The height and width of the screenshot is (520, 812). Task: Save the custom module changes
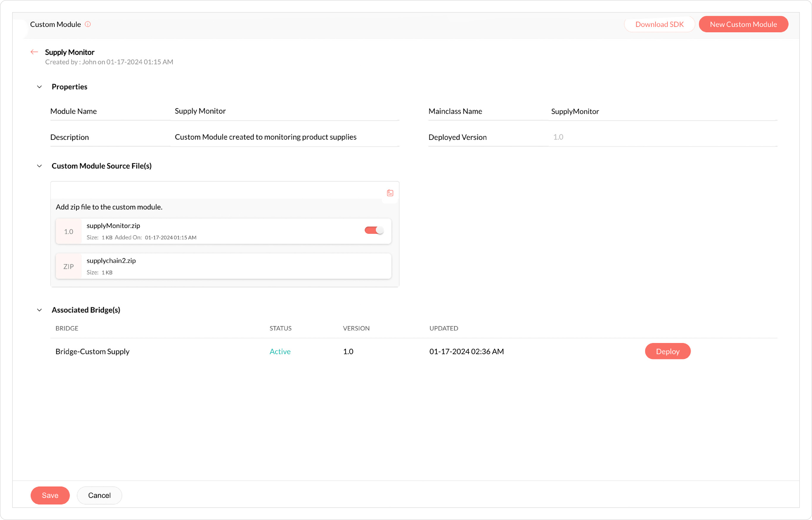click(50, 495)
